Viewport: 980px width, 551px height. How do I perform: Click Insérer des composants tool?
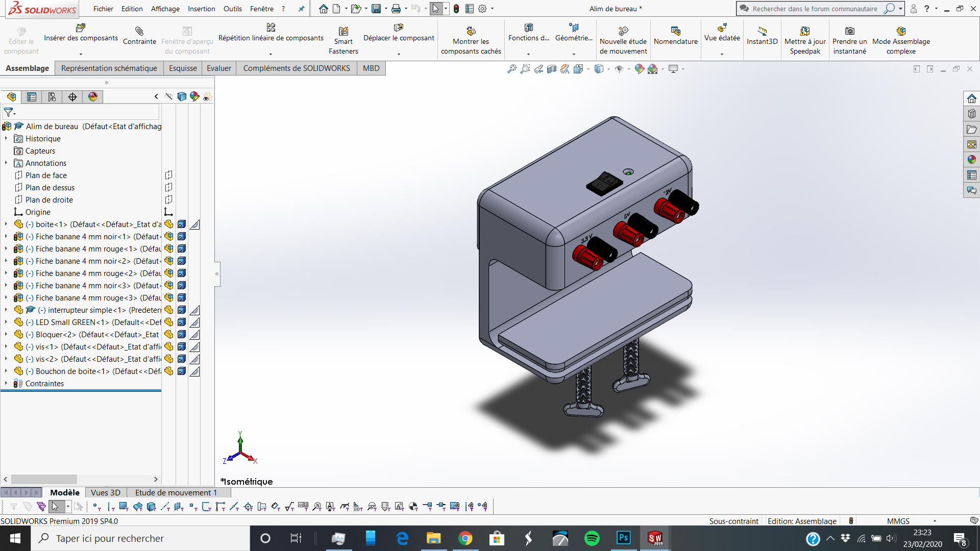click(x=81, y=33)
